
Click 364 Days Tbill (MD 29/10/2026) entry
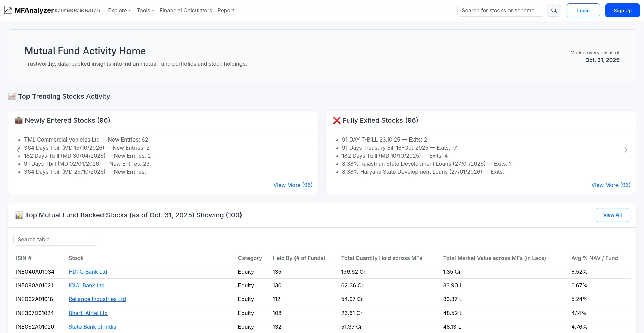(87, 172)
